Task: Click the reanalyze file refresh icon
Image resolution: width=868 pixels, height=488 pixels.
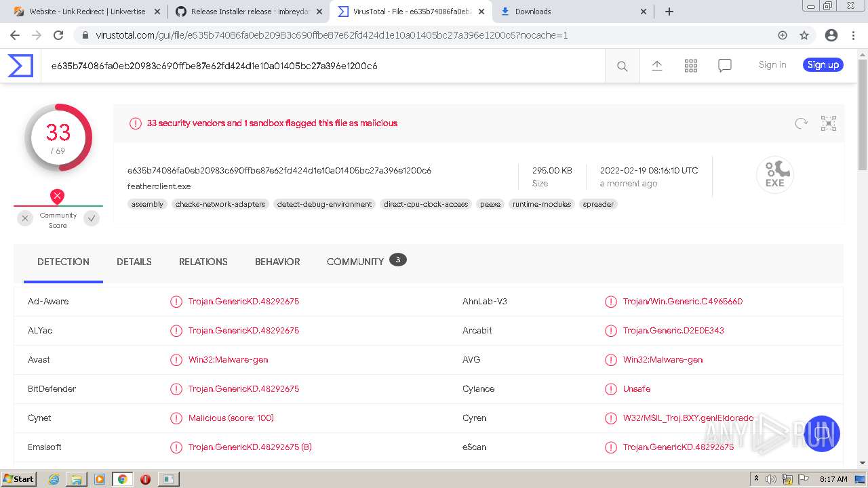Action: (x=802, y=123)
